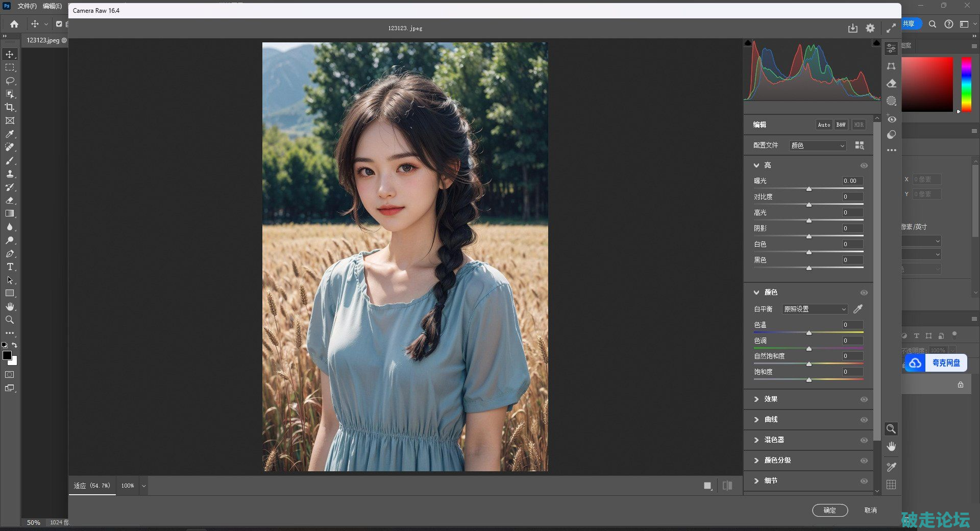The height and width of the screenshot is (531, 980).
Task: Open Camera Raw settings gear icon
Action: tap(870, 29)
